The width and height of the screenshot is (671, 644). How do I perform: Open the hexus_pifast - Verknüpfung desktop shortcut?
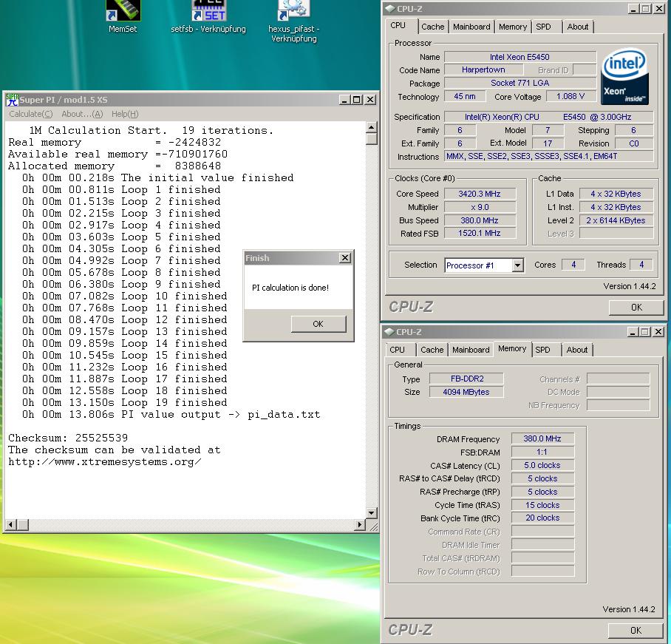coord(294,21)
